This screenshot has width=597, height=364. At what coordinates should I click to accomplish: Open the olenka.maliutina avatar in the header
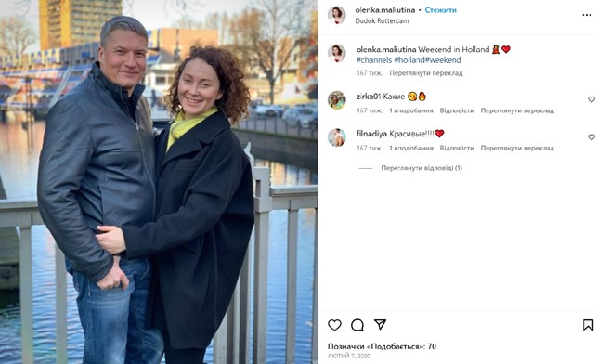[337, 15]
